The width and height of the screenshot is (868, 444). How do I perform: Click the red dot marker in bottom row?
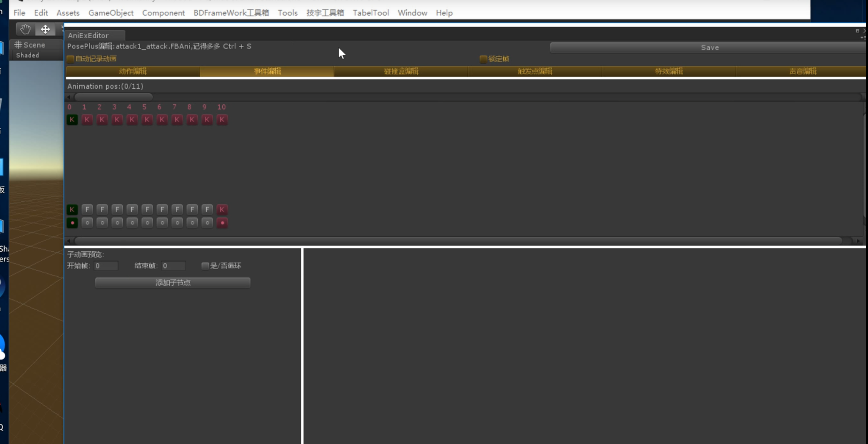(222, 223)
